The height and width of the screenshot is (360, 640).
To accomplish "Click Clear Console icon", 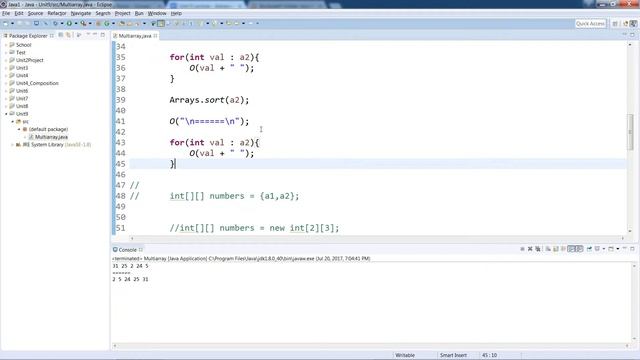I will (x=548, y=249).
